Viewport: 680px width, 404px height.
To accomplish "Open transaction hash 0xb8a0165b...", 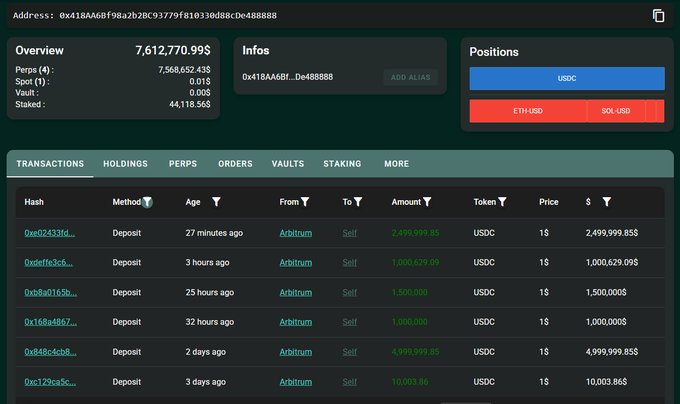I will [50, 292].
